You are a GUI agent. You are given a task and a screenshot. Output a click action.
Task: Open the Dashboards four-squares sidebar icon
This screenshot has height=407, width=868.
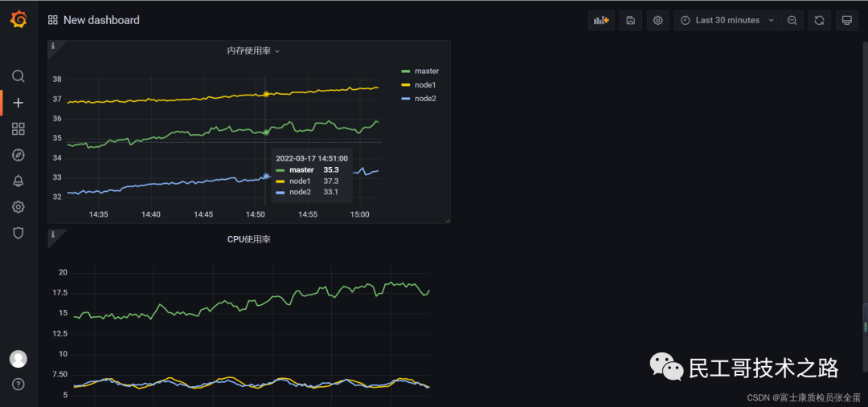pyautogui.click(x=18, y=129)
